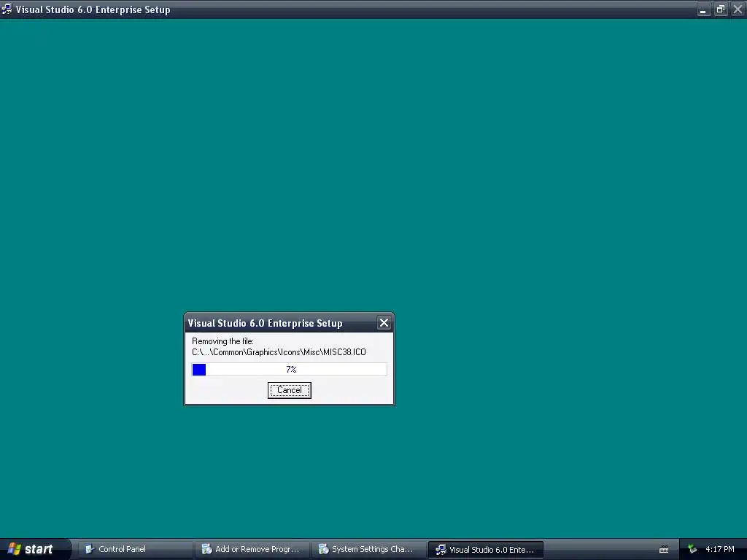
Task: Click the 7% removal progress bar
Action: click(289, 370)
